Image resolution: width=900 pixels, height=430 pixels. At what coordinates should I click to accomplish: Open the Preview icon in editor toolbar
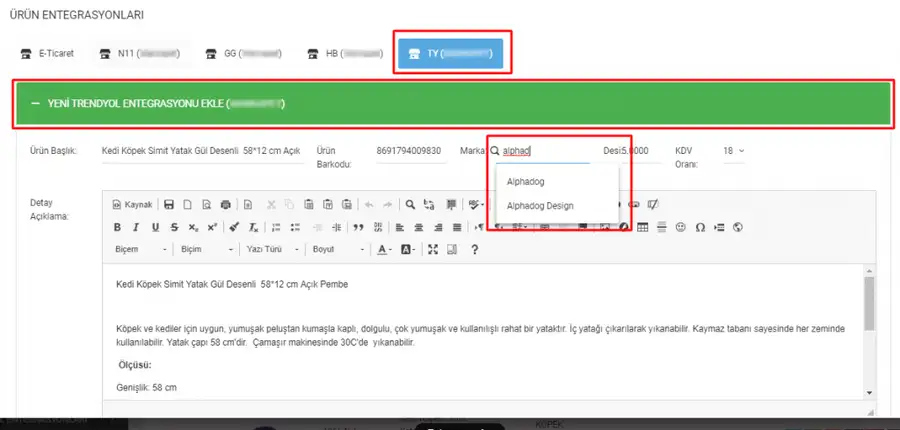(207, 204)
